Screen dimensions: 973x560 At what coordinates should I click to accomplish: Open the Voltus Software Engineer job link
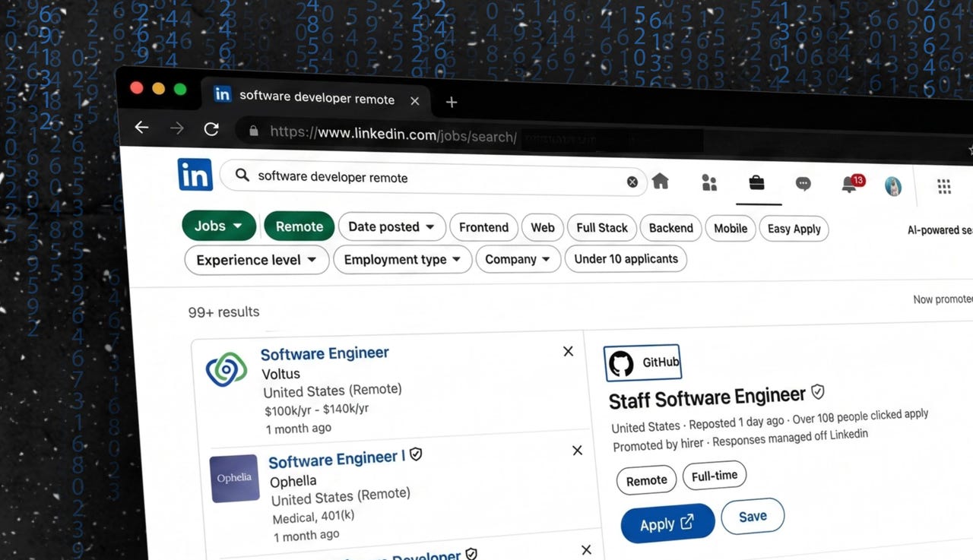pos(325,353)
